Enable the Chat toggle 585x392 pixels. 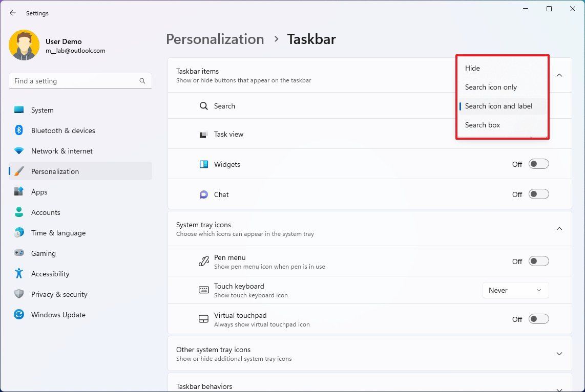(x=538, y=194)
